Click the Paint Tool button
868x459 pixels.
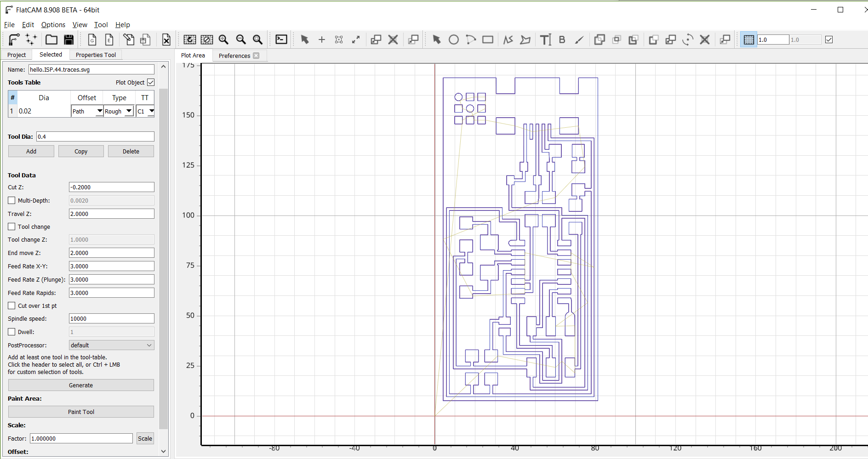click(x=81, y=412)
